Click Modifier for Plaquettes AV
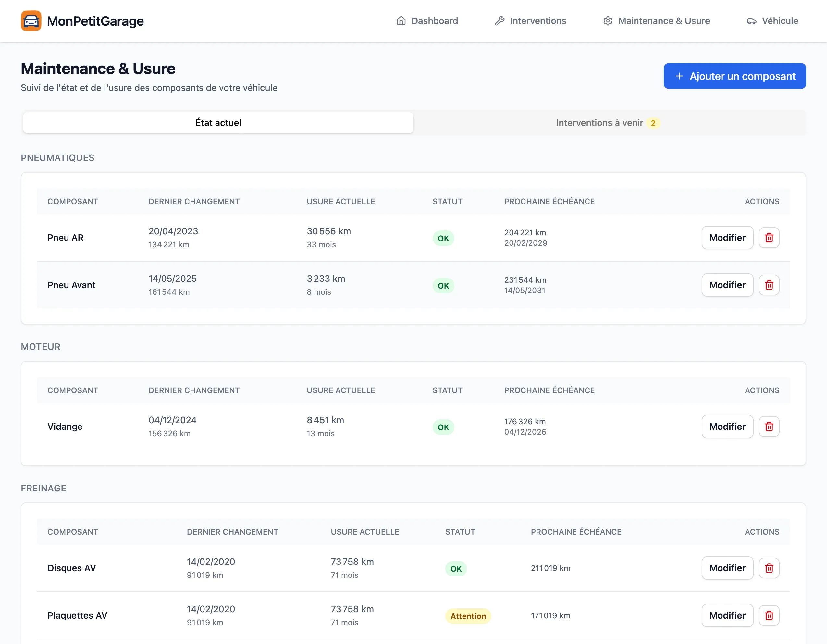This screenshot has width=827, height=644. (727, 615)
